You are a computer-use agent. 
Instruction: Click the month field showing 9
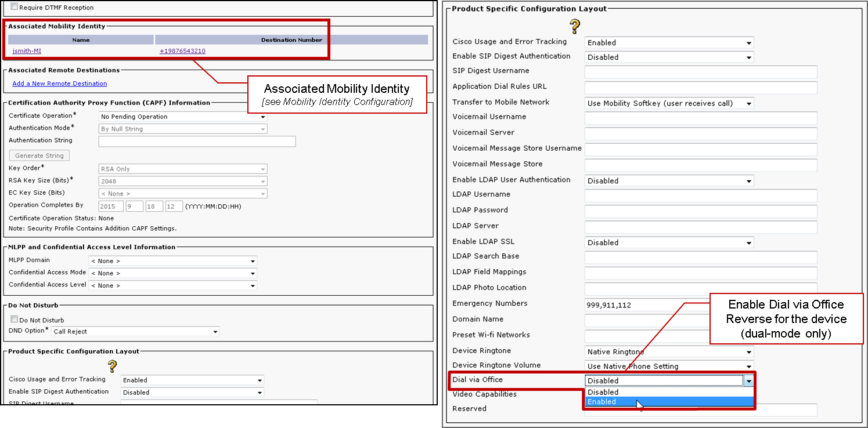coord(135,206)
